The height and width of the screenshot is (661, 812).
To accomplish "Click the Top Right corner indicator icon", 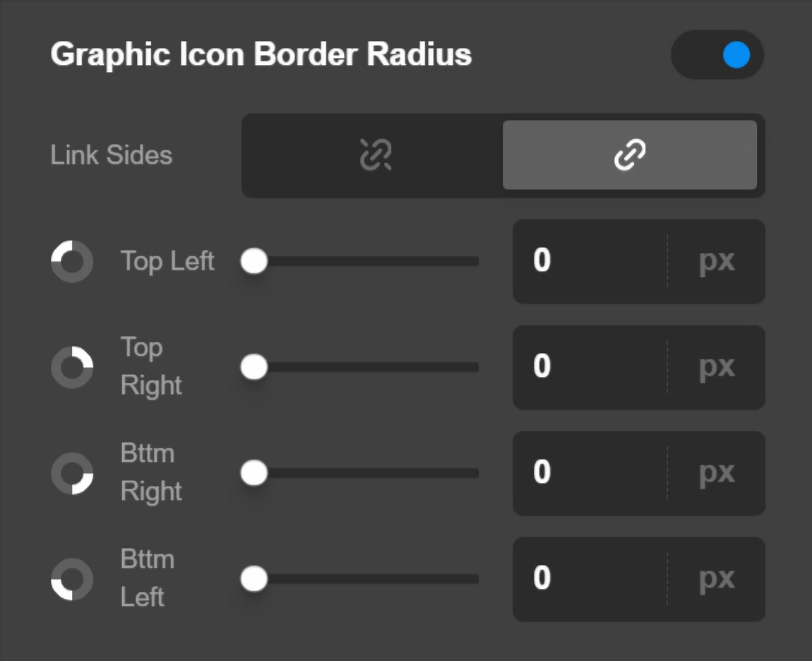I will coord(71,367).
